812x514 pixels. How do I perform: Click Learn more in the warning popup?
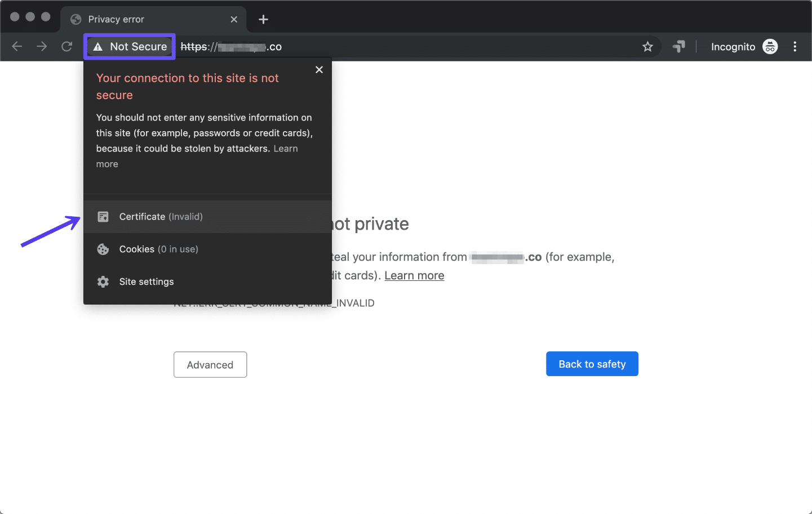pos(285,148)
